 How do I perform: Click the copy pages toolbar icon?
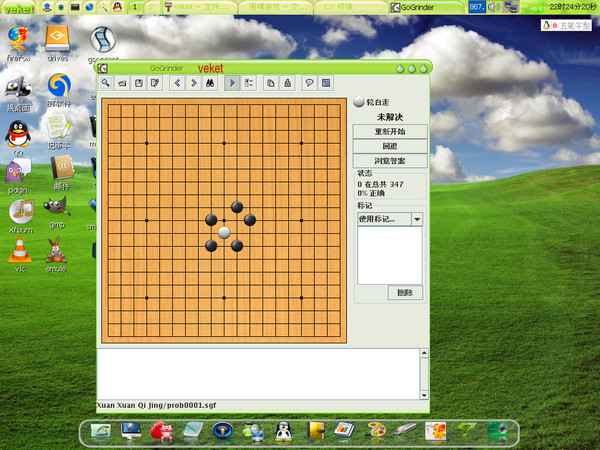[271, 83]
